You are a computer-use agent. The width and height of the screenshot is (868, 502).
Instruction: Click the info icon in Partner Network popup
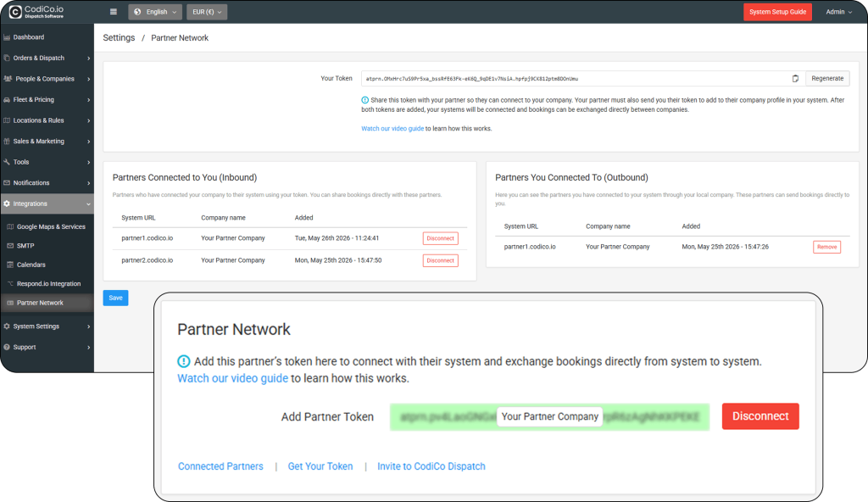pyautogui.click(x=184, y=361)
